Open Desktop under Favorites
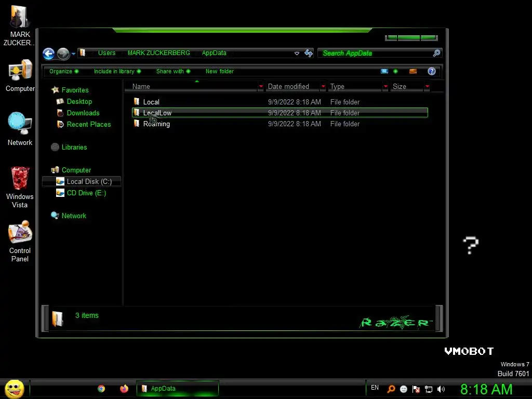Screen dimensions: 532x399 coord(79,101)
